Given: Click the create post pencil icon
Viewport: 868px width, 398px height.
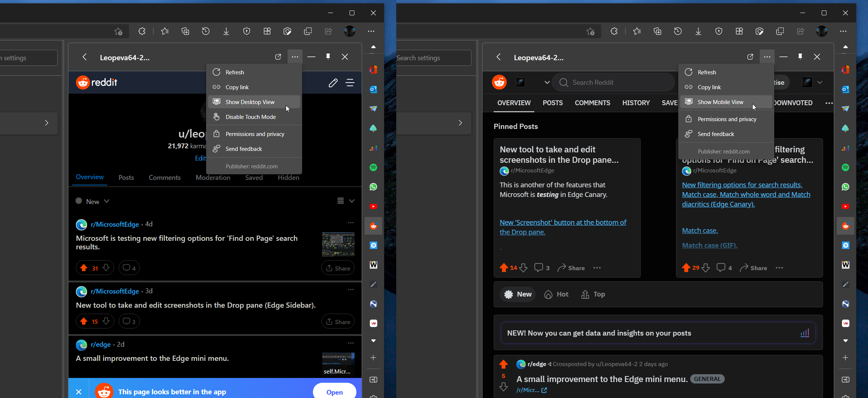Looking at the screenshot, I should (333, 82).
